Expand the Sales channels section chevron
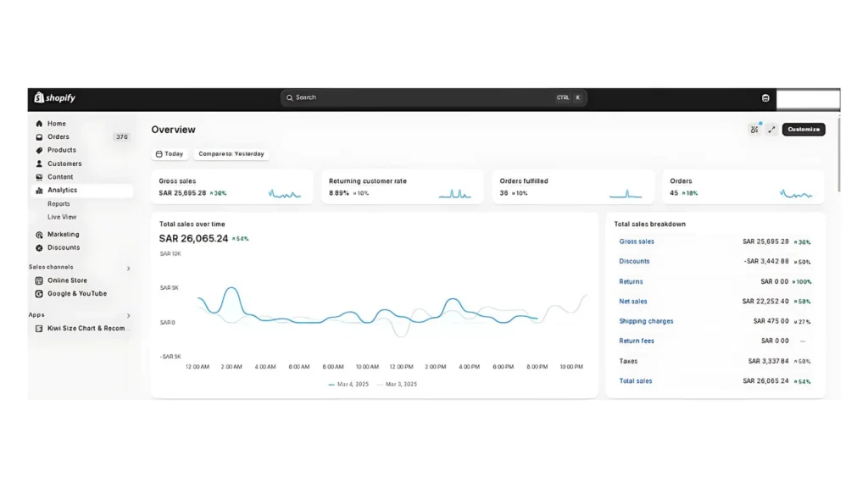The height and width of the screenshot is (488, 868). [x=129, y=269]
